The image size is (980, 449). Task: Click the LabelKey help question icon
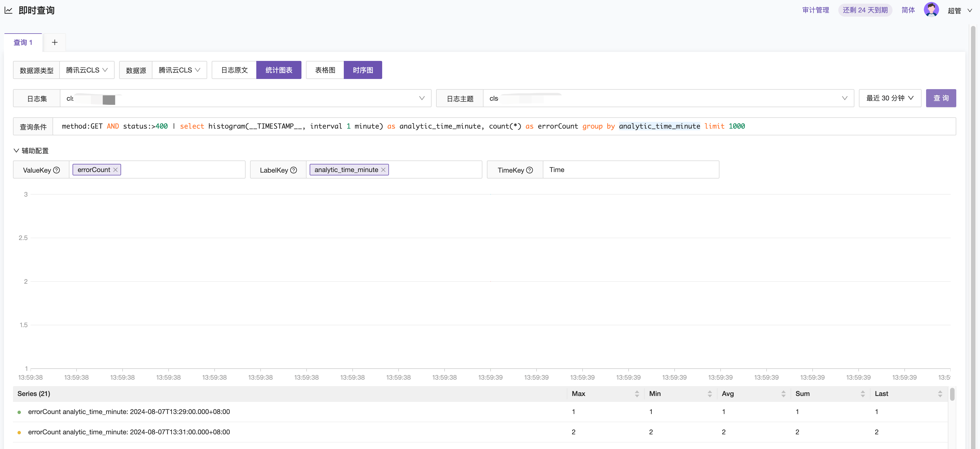[293, 170]
